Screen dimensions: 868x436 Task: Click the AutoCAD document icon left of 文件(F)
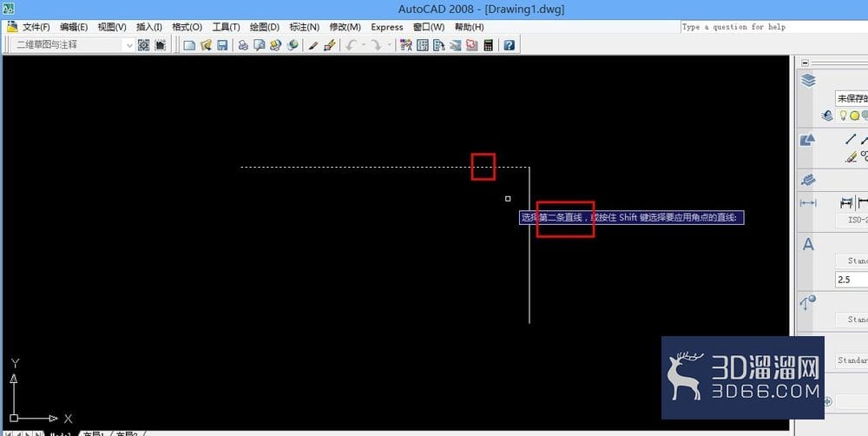click(x=12, y=27)
